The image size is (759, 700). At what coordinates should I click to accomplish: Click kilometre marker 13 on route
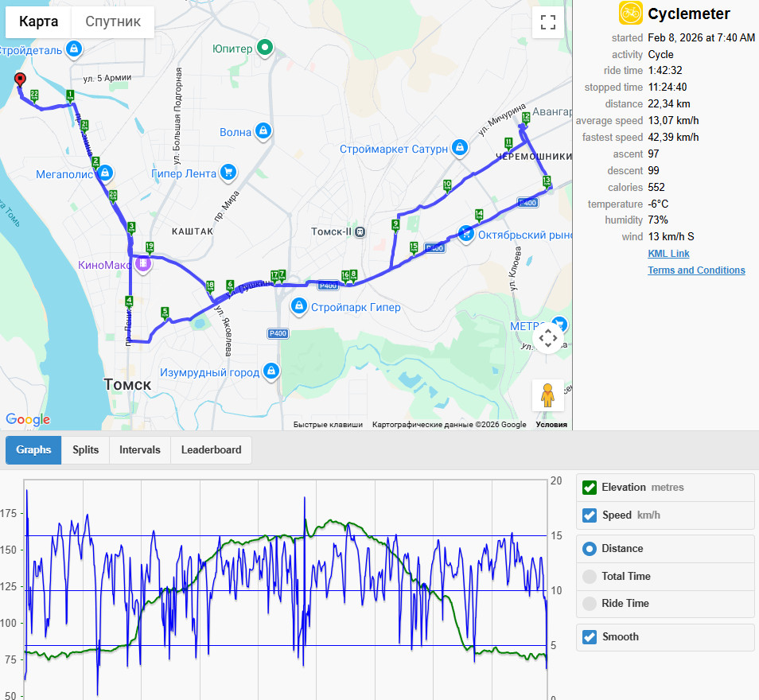[x=547, y=182]
